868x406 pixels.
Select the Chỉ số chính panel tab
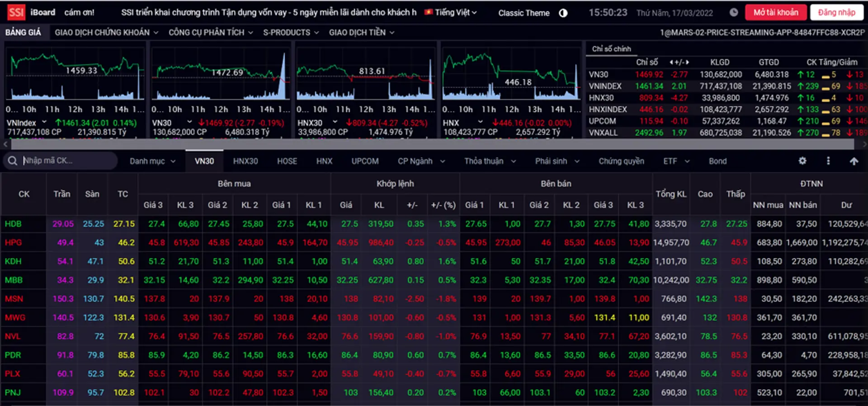click(611, 49)
